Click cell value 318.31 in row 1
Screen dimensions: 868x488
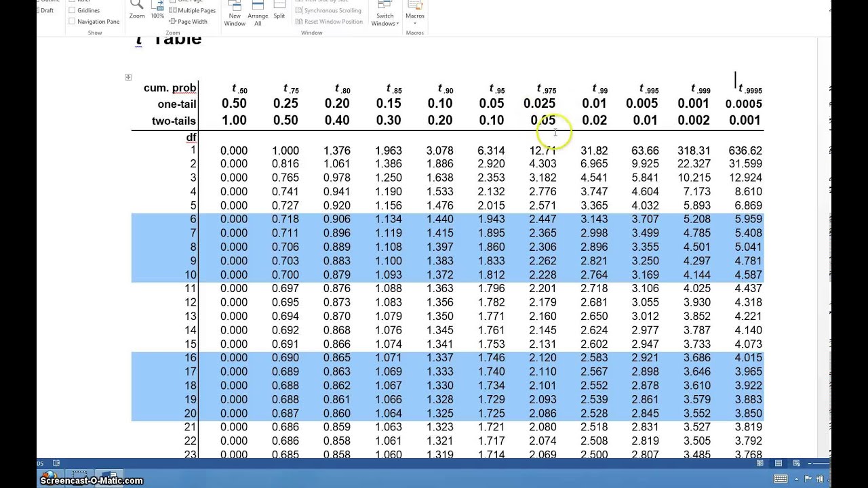(693, 150)
